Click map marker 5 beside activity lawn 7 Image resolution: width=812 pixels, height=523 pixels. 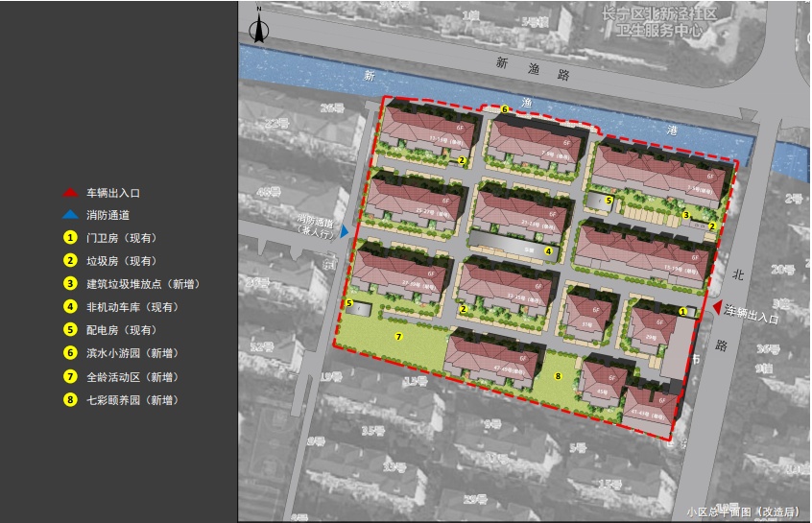tap(349, 303)
